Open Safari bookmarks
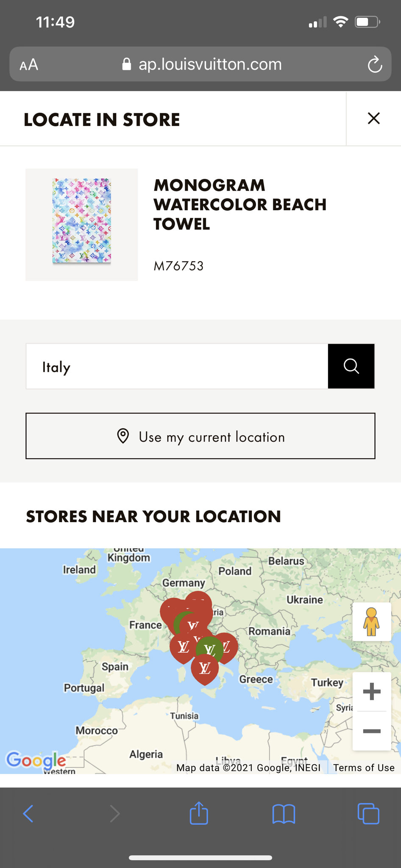The image size is (401, 868). (x=284, y=814)
